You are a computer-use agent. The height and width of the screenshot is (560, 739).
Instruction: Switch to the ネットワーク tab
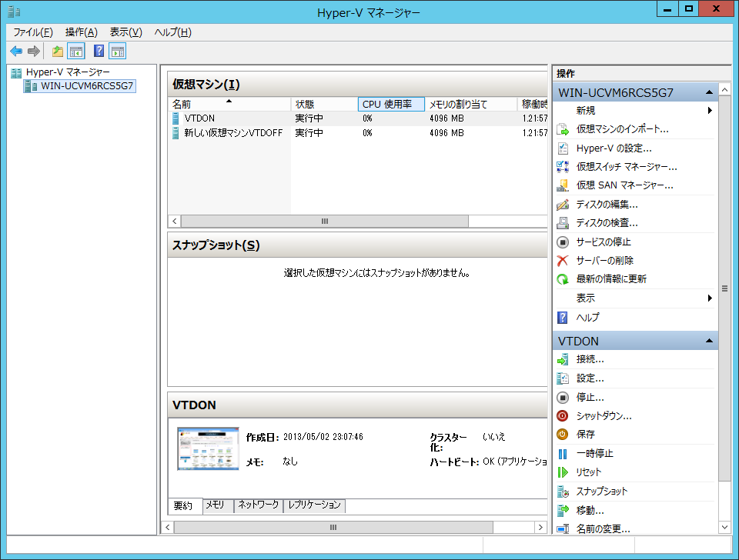[x=259, y=505]
